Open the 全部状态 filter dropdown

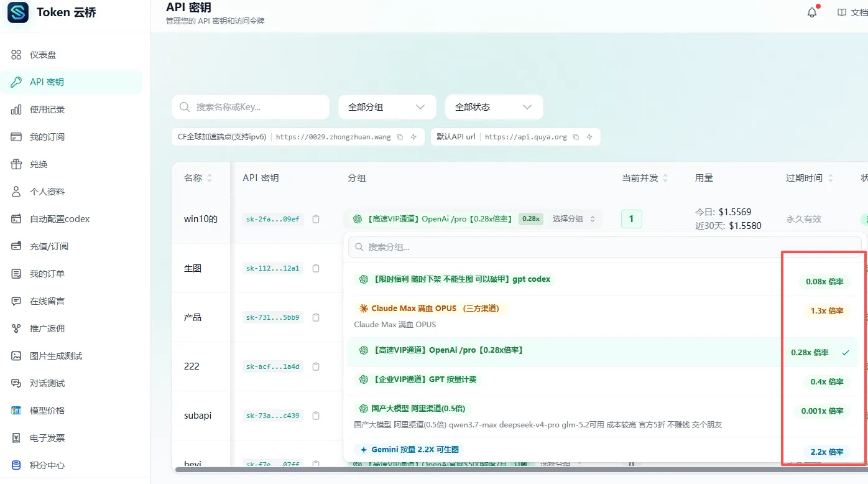(x=494, y=107)
